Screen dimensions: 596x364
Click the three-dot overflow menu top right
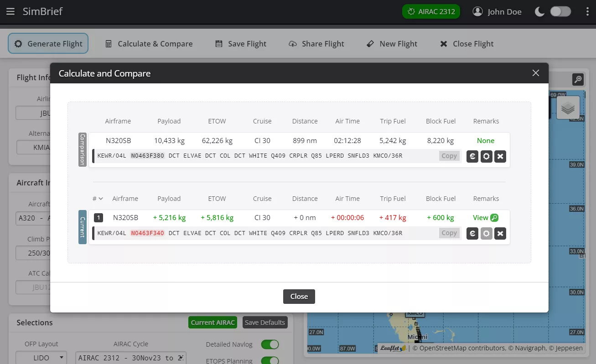pos(587,11)
